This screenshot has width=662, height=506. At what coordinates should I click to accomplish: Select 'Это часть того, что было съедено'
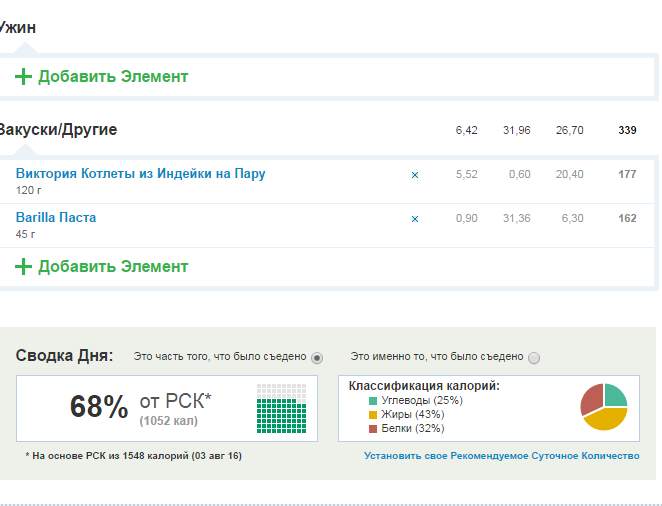(x=317, y=358)
